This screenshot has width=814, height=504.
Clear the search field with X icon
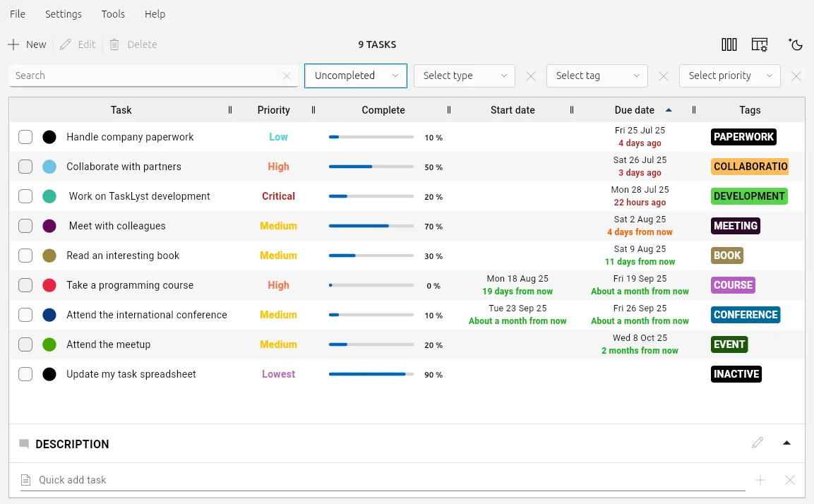(x=287, y=76)
